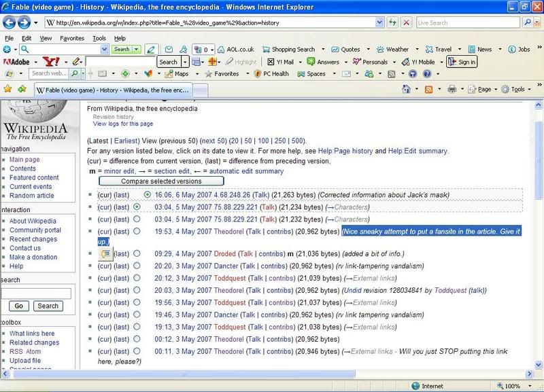Expand the Live Search options dropdown arrow

point(537,23)
